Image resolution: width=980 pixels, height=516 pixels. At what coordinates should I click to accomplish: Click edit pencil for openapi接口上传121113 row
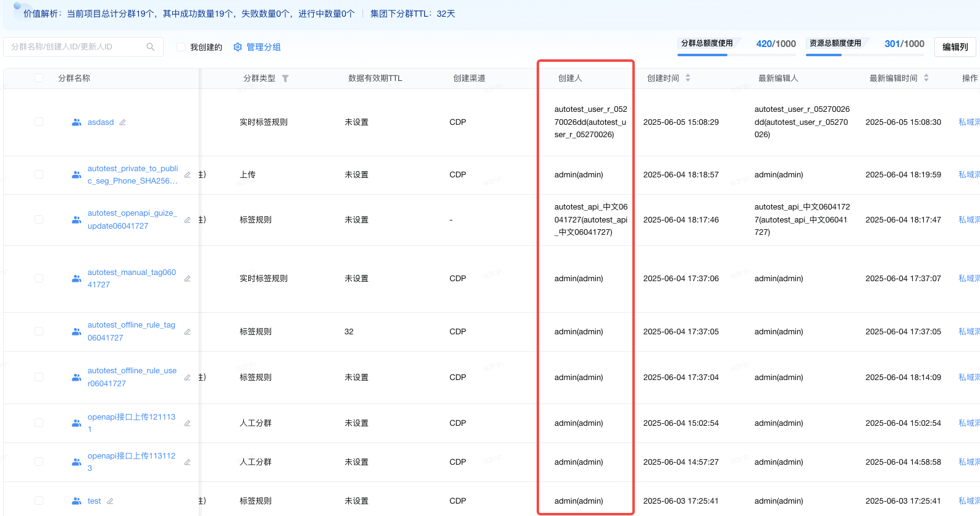point(187,423)
